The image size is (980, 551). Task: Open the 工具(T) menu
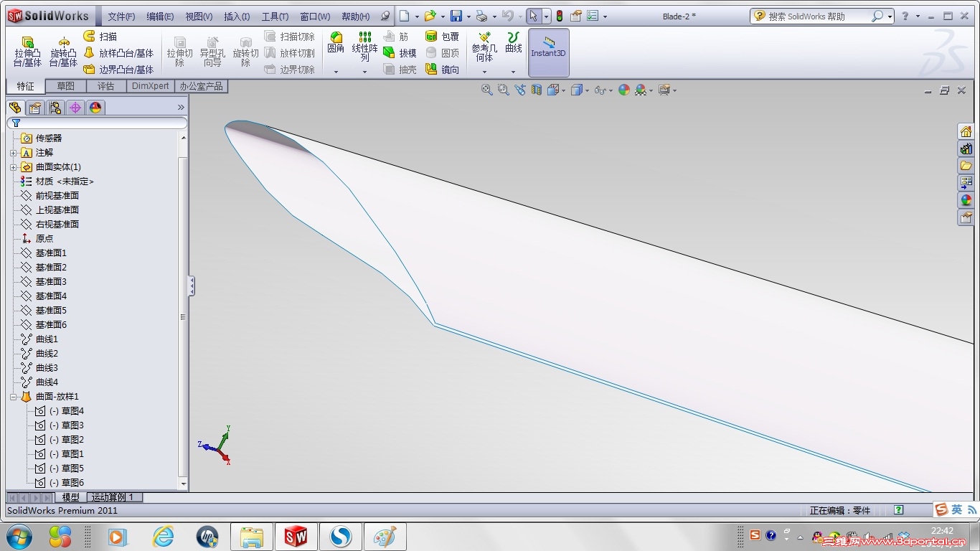(275, 17)
